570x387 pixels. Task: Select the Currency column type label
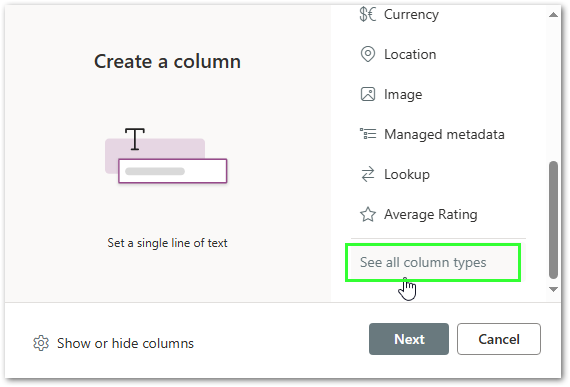[411, 15]
